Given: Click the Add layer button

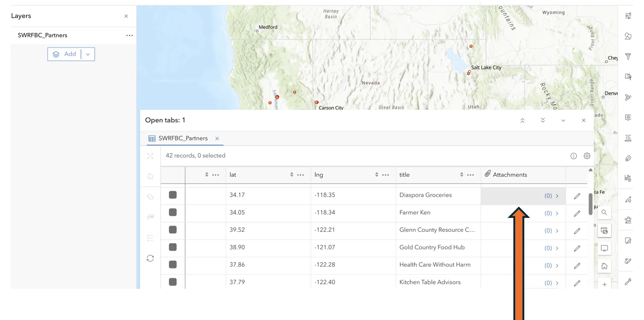Looking at the screenshot, I should [x=65, y=54].
